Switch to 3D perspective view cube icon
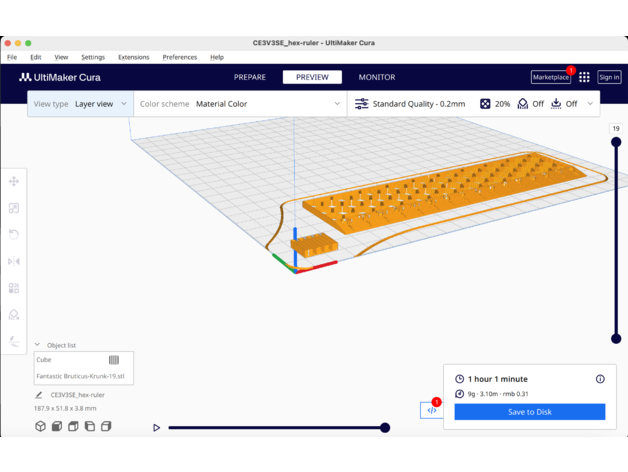The height and width of the screenshot is (472, 628). point(40,427)
